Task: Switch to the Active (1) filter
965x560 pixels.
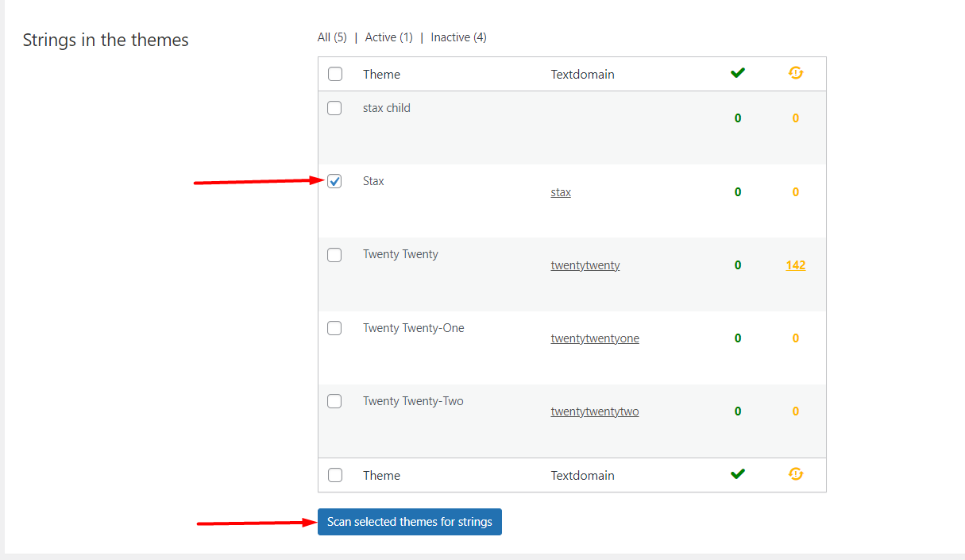Action: [x=388, y=37]
